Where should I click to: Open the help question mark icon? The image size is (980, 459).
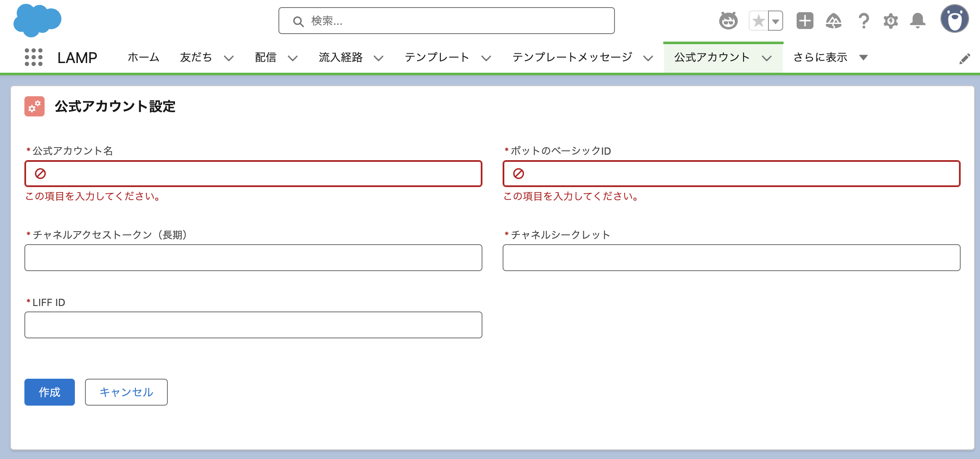[x=863, y=21]
